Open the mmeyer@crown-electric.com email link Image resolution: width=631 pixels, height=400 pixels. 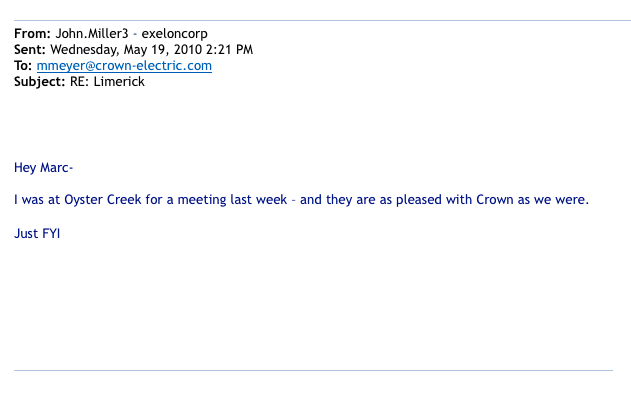(x=124, y=66)
